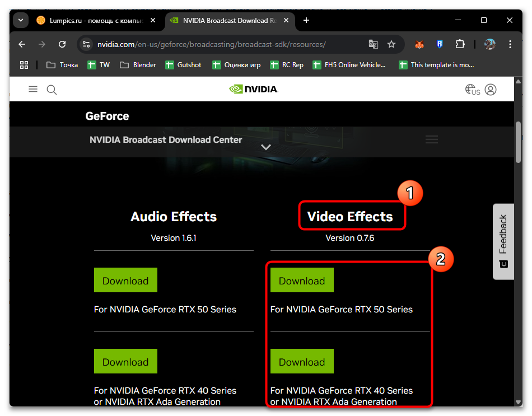This screenshot has width=532, height=416.
Task: Open the NVIDIA account login icon
Action: pos(491,90)
